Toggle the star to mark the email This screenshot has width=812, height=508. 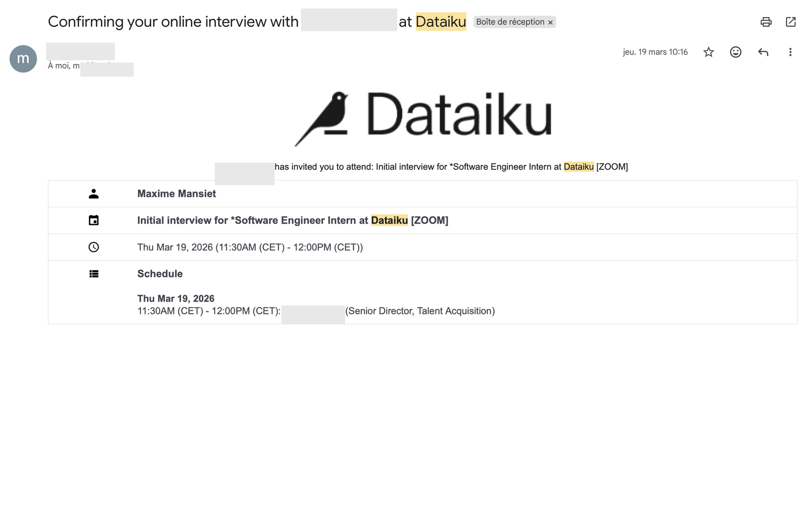click(708, 52)
